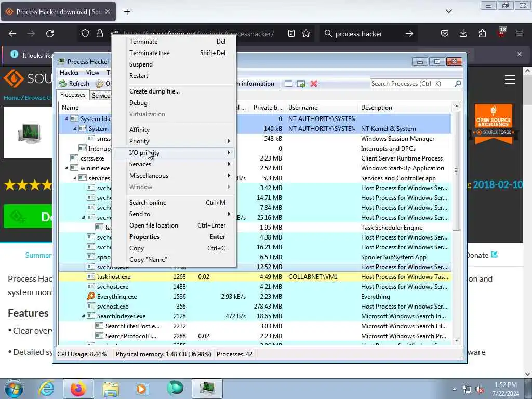Collapse wininit.exe tree node
532x399 pixels.
pyautogui.click(x=67, y=168)
